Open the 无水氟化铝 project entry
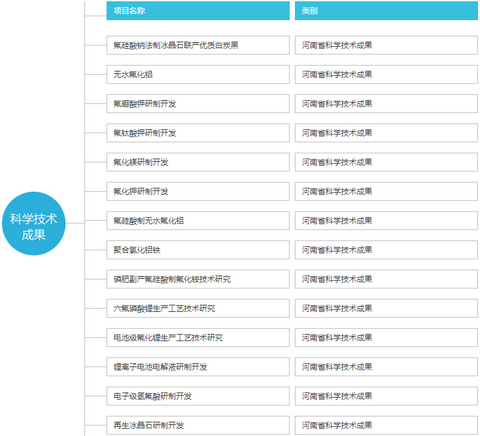Screen dimensions: 480x436 point(198,74)
